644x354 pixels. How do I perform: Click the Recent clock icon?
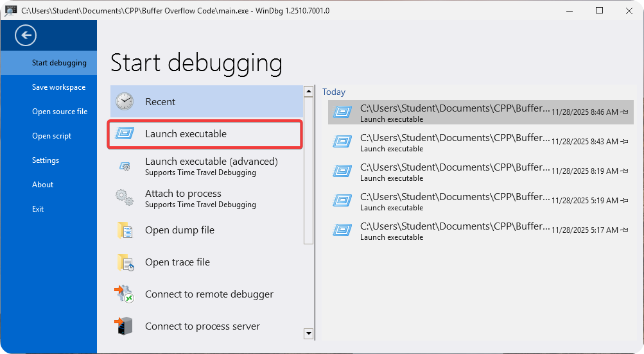[x=125, y=101]
